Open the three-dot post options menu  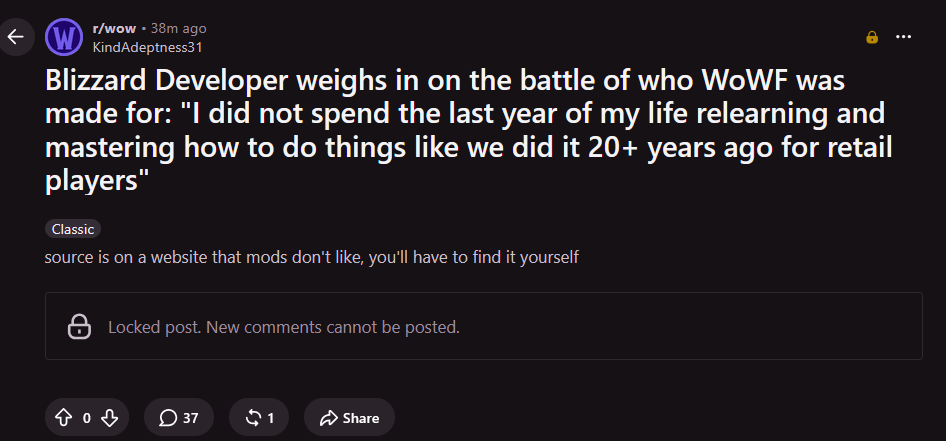click(x=903, y=37)
